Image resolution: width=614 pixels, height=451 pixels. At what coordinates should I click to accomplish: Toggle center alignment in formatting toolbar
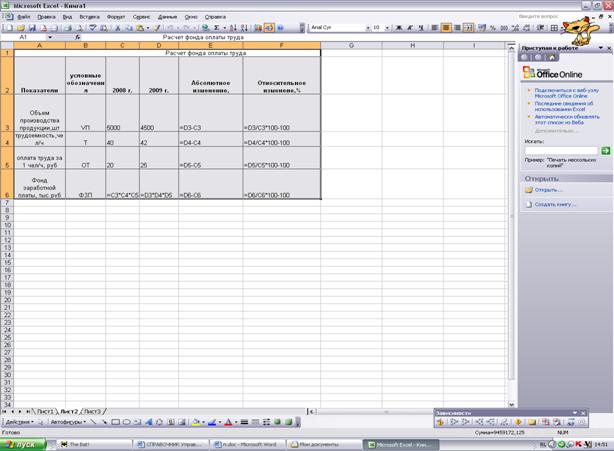446,28
